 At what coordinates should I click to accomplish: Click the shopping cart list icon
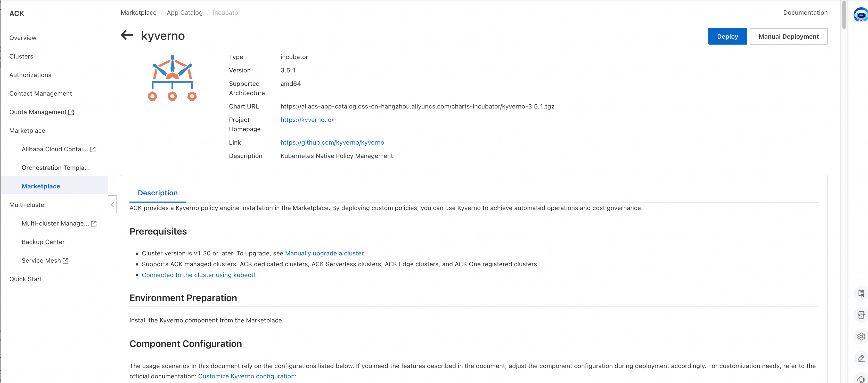pyautogui.click(x=861, y=293)
